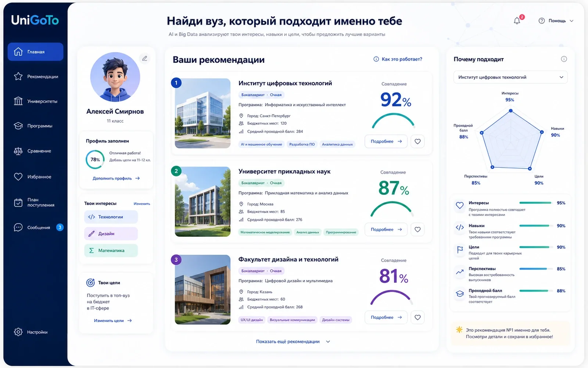Click the Дизайн-системы tag
The image size is (588, 368).
pos(336,320)
